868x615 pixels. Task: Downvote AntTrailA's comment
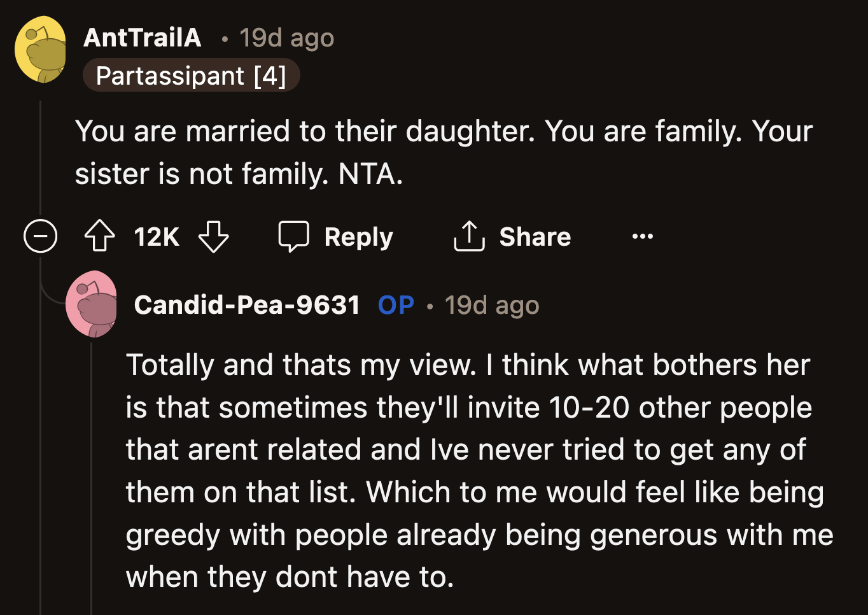click(x=214, y=237)
